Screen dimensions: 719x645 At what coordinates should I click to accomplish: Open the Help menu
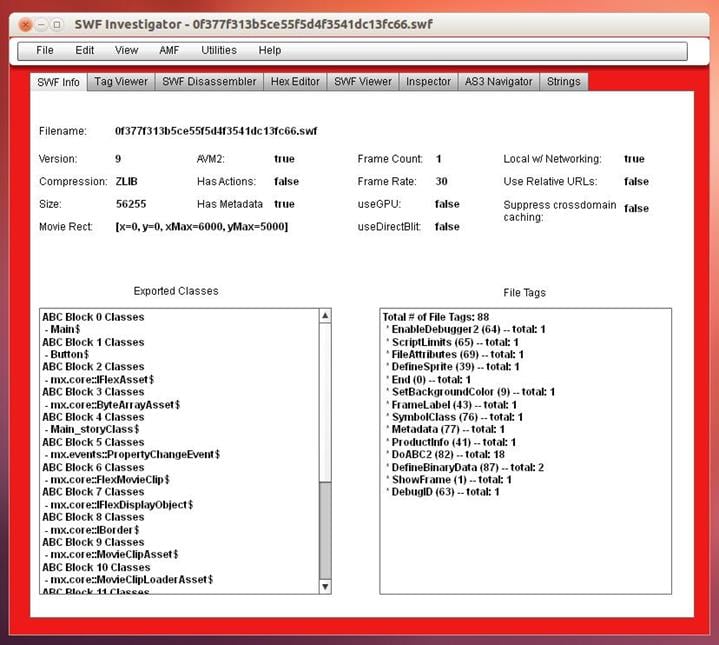coord(270,50)
